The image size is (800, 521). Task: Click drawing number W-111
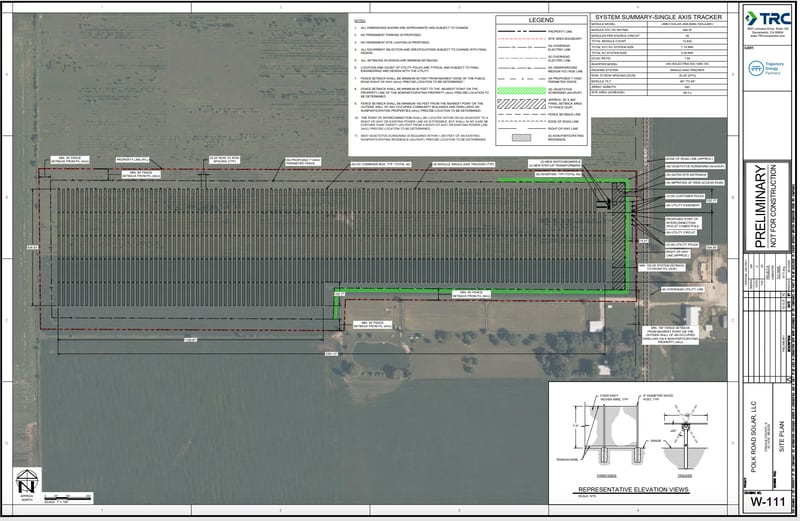(x=767, y=502)
